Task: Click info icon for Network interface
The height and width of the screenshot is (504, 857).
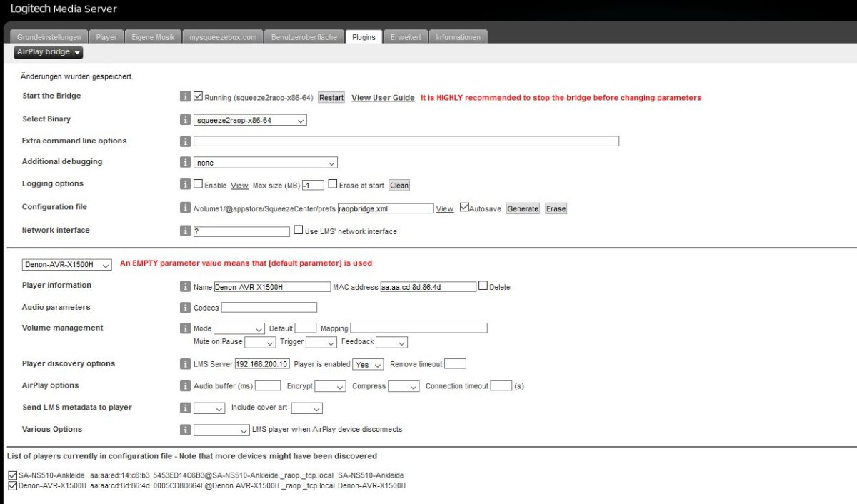Action: pyautogui.click(x=185, y=231)
